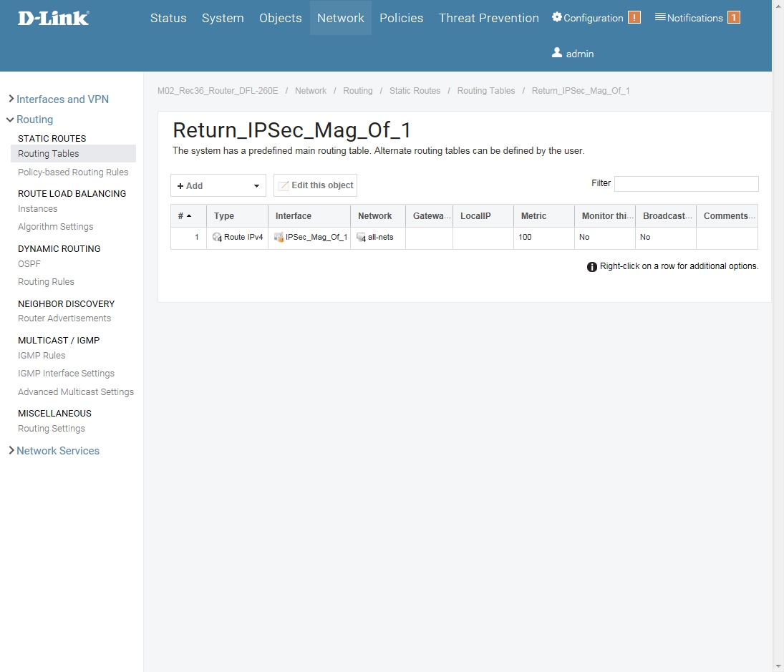The height and width of the screenshot is (672, 784).
Task: Click into the Filter input field
Action: point(686,183)
